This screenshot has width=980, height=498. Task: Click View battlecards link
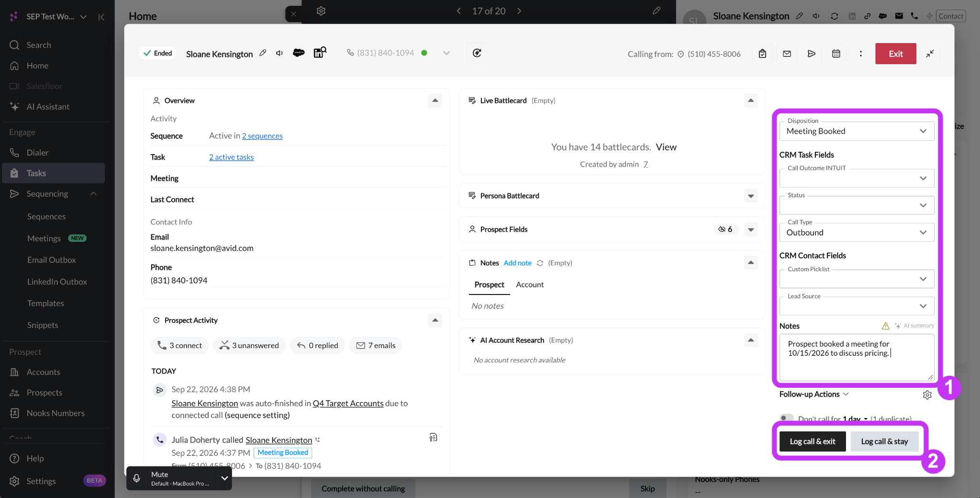[666, 147]
